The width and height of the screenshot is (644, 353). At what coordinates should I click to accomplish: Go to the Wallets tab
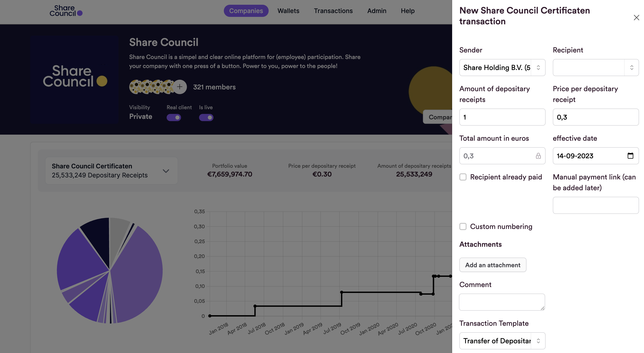pyautogui.click(x=288, y=11)
